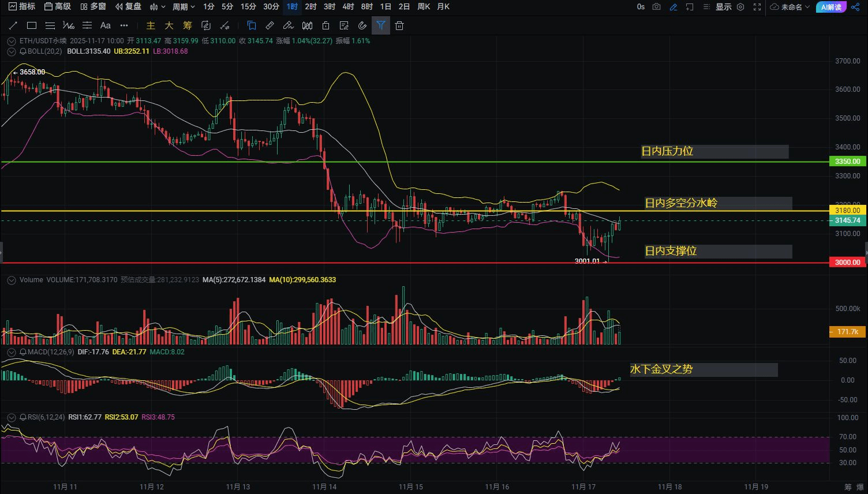This screenshot has height=494, width=868.
Task: Click the 主 indicator shortcut
Action: click(151, 25)
